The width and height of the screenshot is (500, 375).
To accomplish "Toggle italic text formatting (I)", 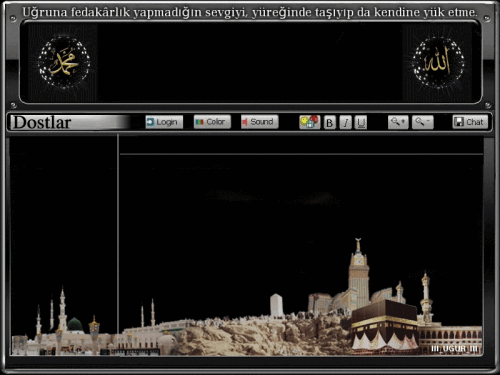I will [345, 123].
